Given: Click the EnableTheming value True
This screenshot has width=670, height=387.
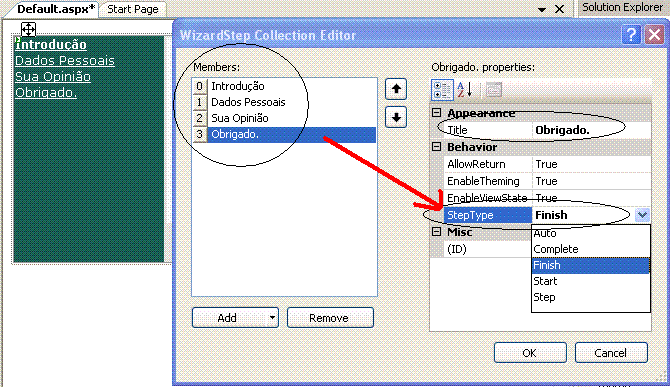Looking at the screenshot, I should [x=592, y=181].
